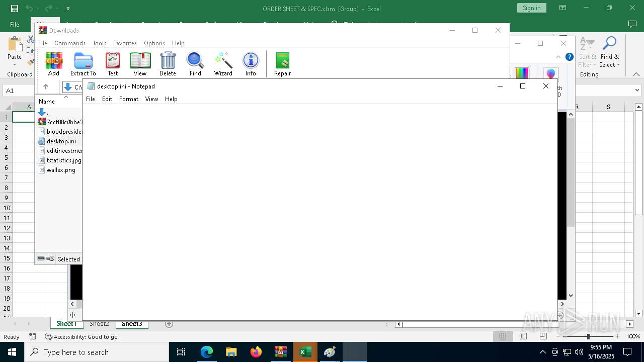Click the Extract To icon in WinRAR
644x362 pixels.
click(83, 64)
